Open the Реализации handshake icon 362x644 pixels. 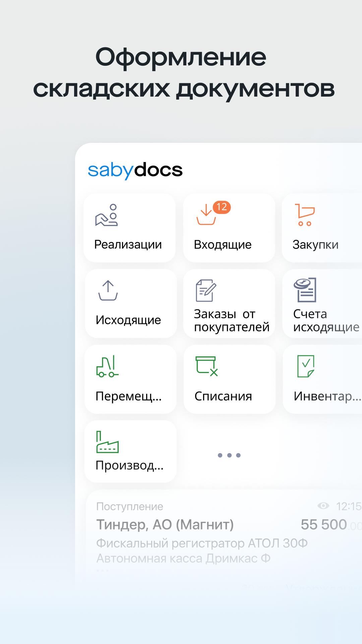(x=106, y=215)
